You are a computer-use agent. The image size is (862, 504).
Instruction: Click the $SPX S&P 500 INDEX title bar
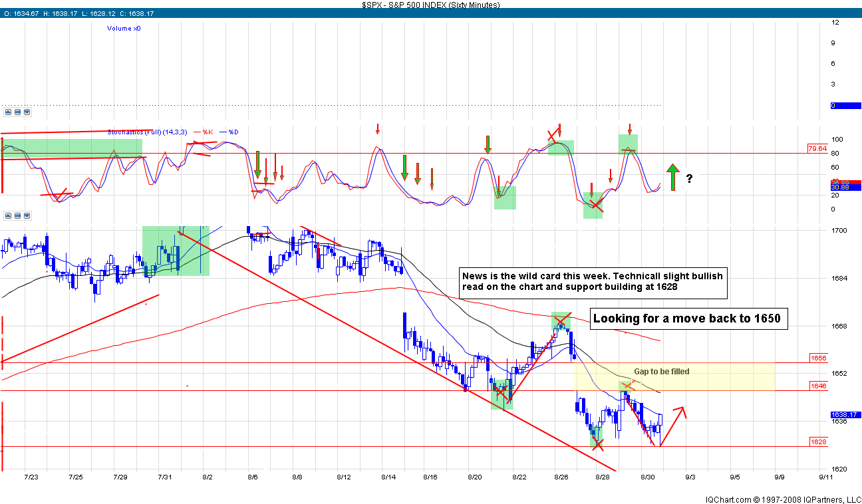tap(430, 5)
